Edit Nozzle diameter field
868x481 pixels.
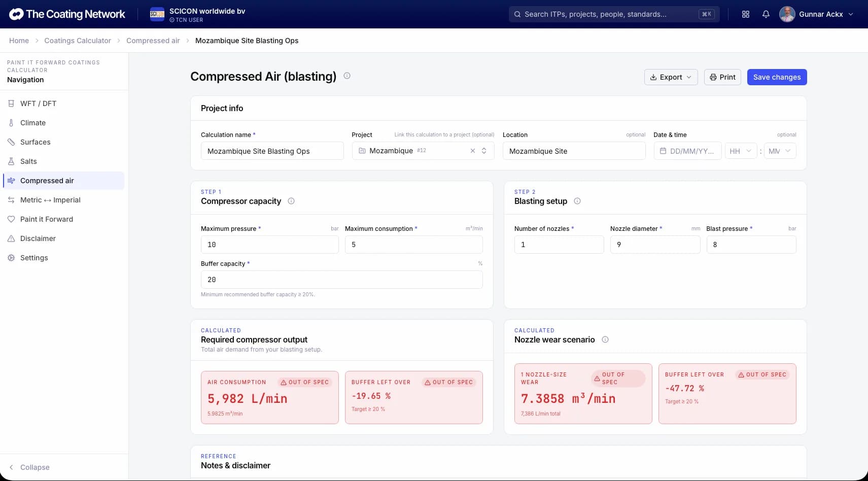(655, 245)
